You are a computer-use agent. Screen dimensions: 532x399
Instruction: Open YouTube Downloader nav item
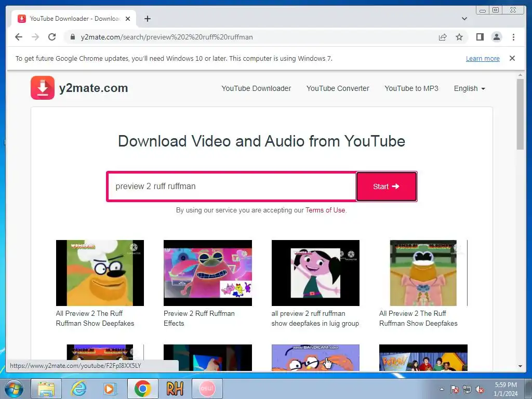(x=256, y=88)
